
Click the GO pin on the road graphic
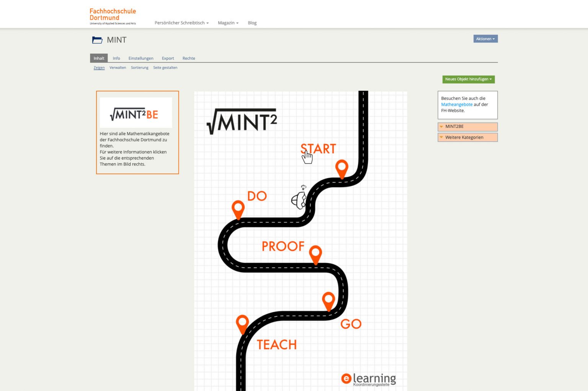(328, 301)
